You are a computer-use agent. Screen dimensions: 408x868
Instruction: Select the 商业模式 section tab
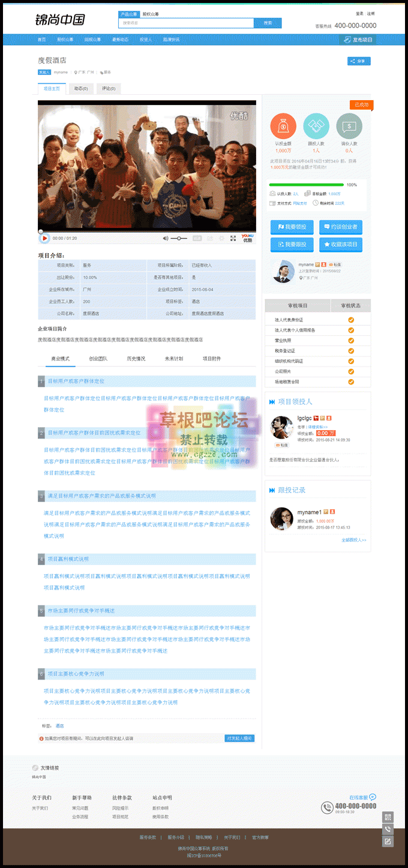[x=61, y=359]
